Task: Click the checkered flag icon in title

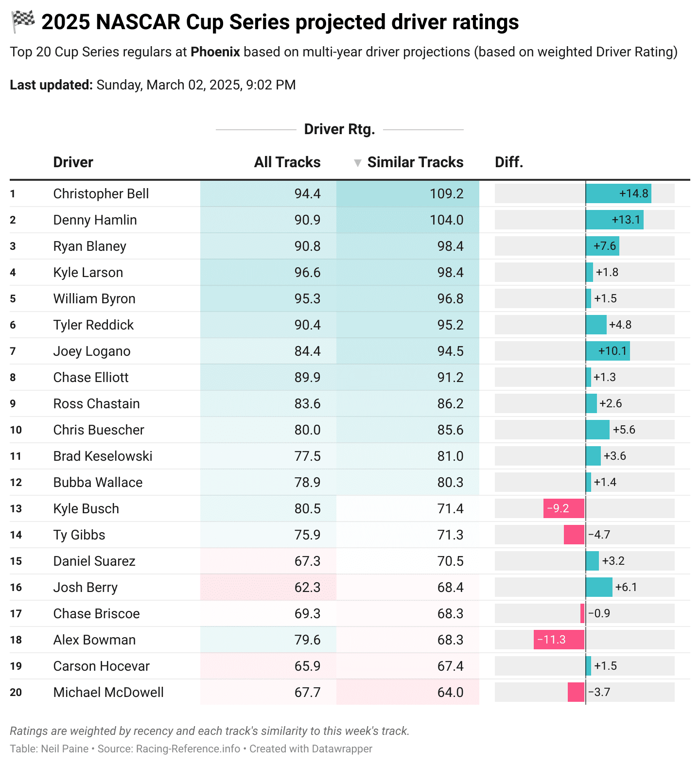Action: coord(23,21)
